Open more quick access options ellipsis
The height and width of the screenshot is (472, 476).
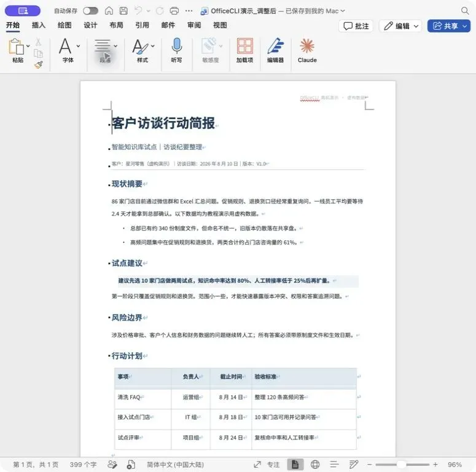pyautogui.click(x=189, y=11)
